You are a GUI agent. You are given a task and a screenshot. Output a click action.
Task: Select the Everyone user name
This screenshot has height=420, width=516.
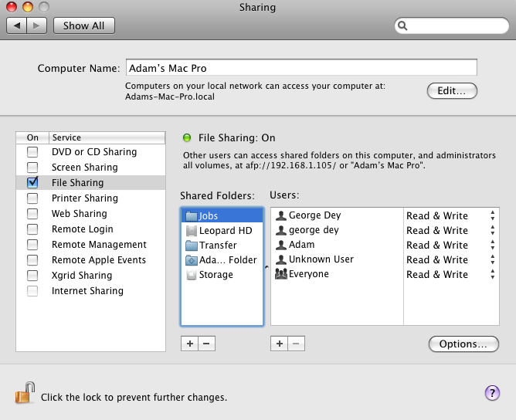coord(309,274)
